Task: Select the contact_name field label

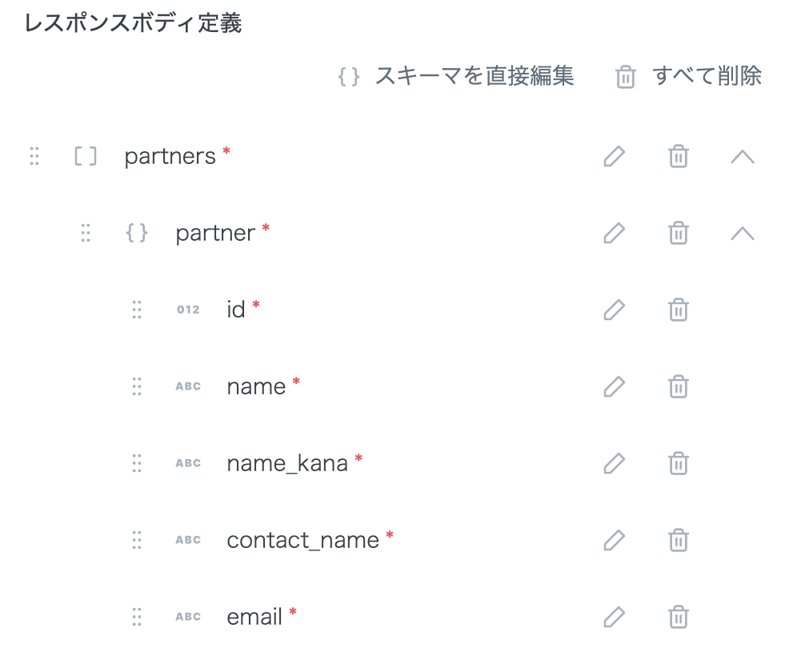Action: [x=302, y=540]
